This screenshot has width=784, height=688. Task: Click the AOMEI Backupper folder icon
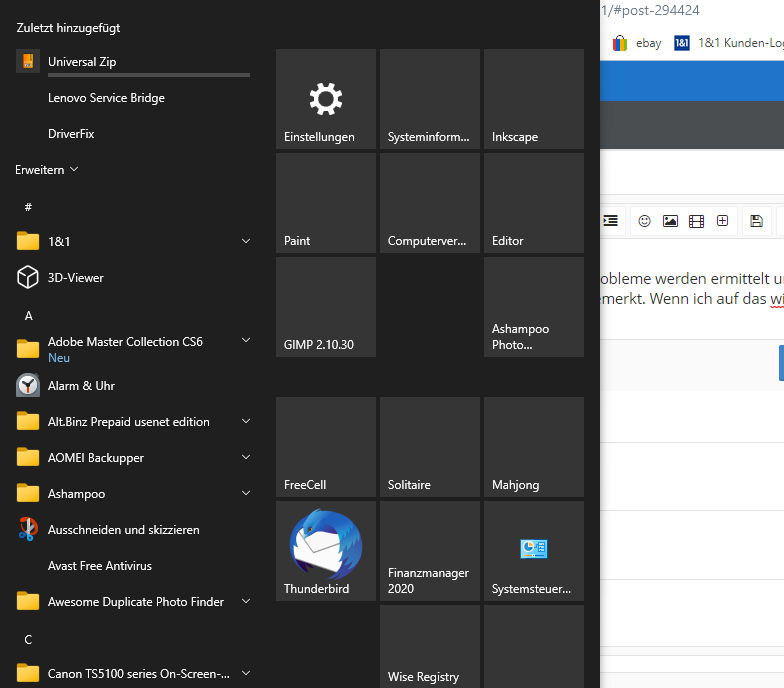(x=28, y=457)
